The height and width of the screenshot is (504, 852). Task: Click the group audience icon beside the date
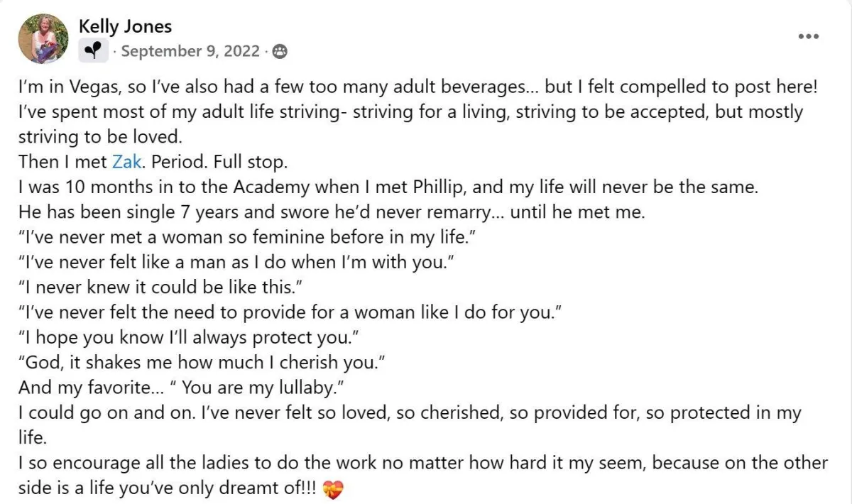point(280,51)
